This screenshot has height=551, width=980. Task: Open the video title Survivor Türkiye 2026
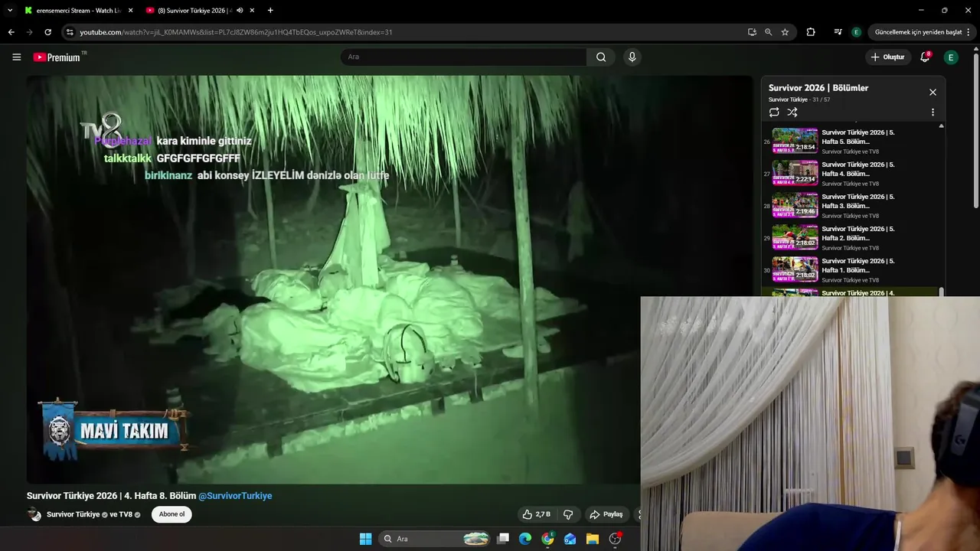click(x=111, y=496)
